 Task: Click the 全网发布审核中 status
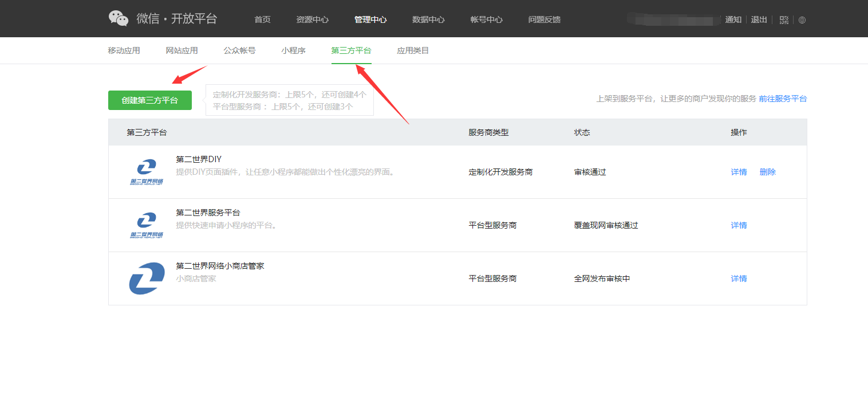pos(602,278)
